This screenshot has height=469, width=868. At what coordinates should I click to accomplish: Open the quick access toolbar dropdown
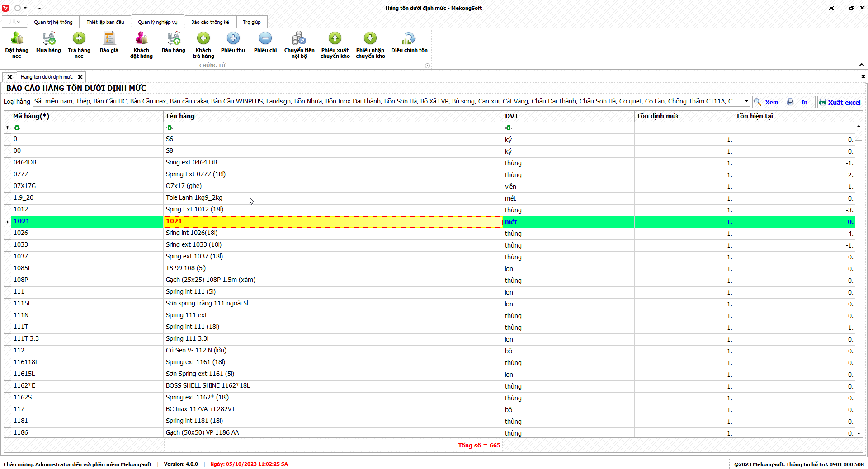click(39, 8)
